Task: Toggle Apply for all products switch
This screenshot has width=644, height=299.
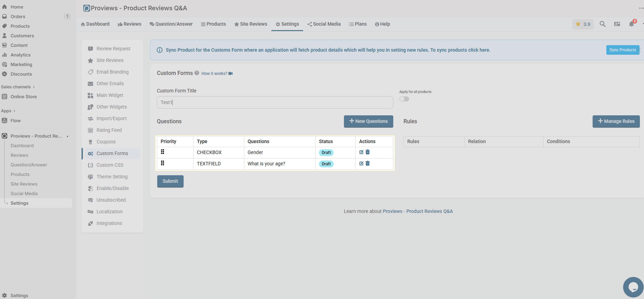Action: point(404,99)
